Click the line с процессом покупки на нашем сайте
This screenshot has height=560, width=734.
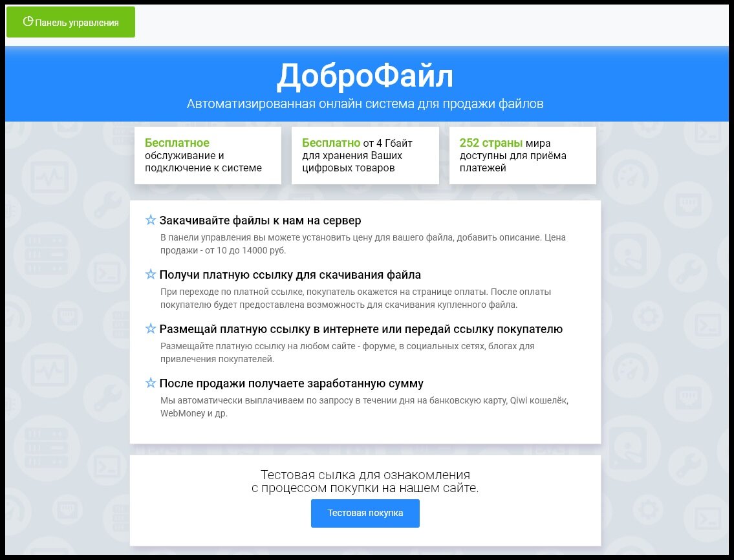365,488
